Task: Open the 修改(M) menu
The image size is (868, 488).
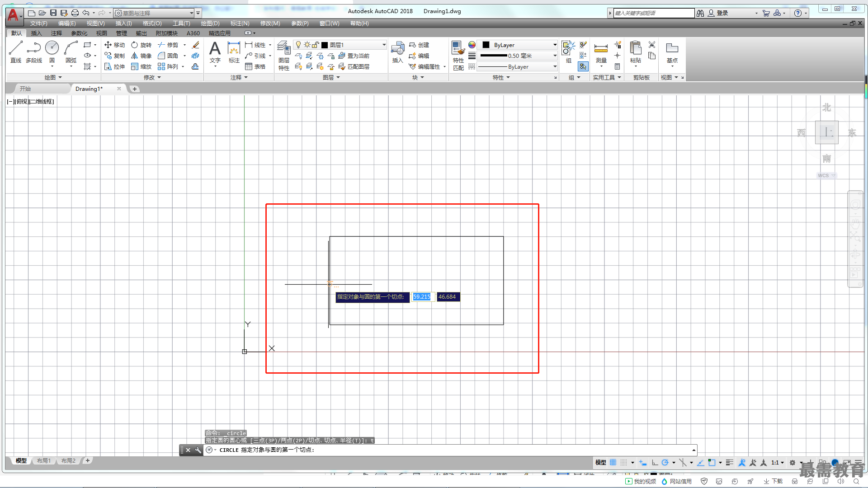Action: tap(270, 23)
